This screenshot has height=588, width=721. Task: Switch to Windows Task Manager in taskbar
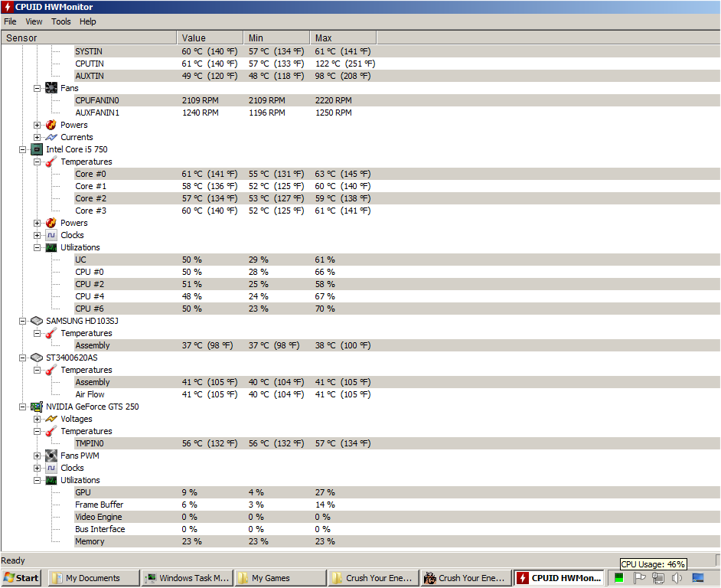click(188, 578)
